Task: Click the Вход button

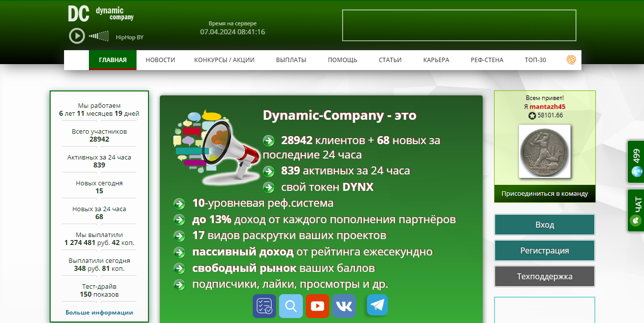Action: (x=544, y=225)
